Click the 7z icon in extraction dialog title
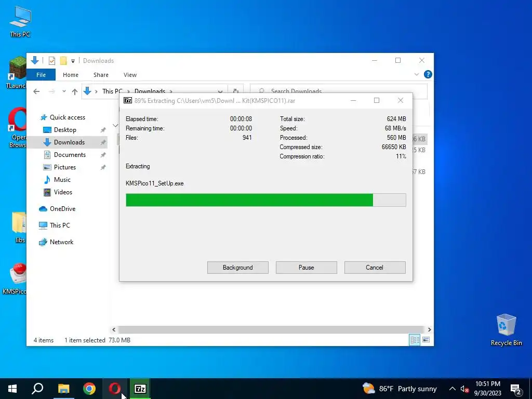This screenshot has width=532, height=399. pos(128,100)
